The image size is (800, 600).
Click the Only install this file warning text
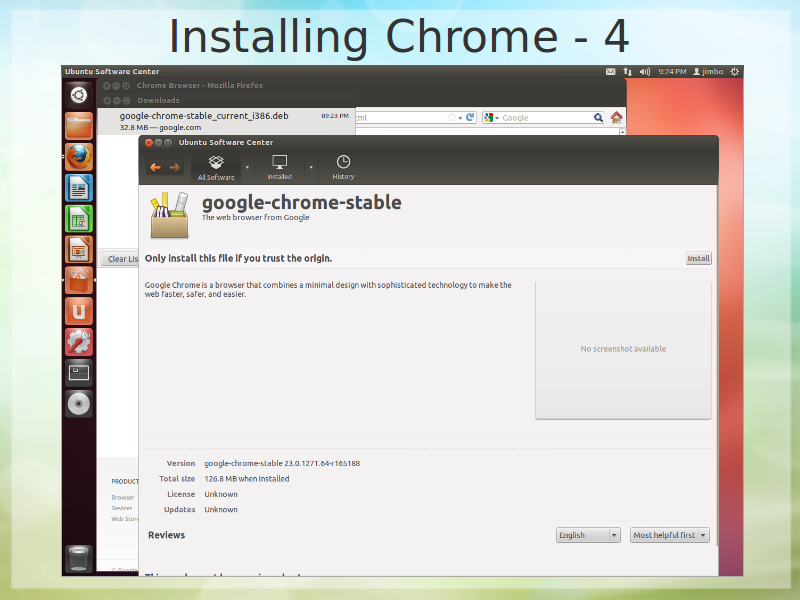pos(238,259)
